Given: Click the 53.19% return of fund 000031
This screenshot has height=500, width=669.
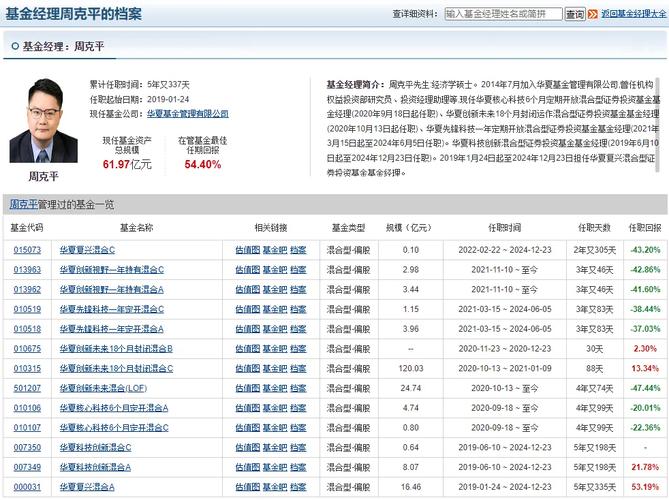Looking at the screenshot, I should pyautogui.click(x=645, y=487).
